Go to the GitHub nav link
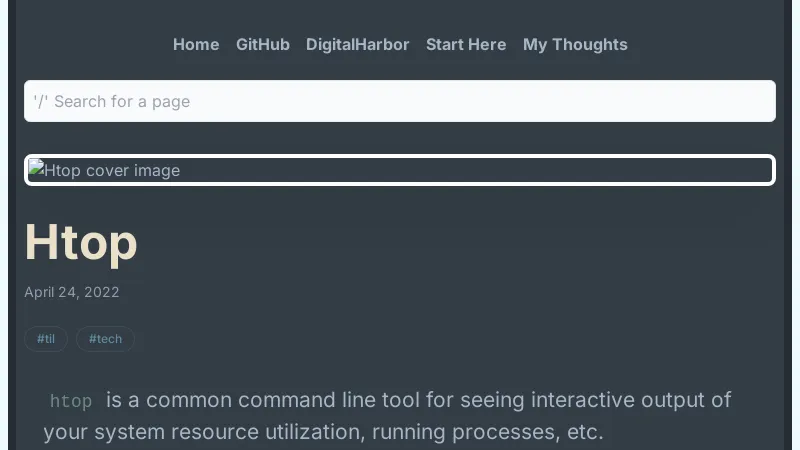 (263, 44)
